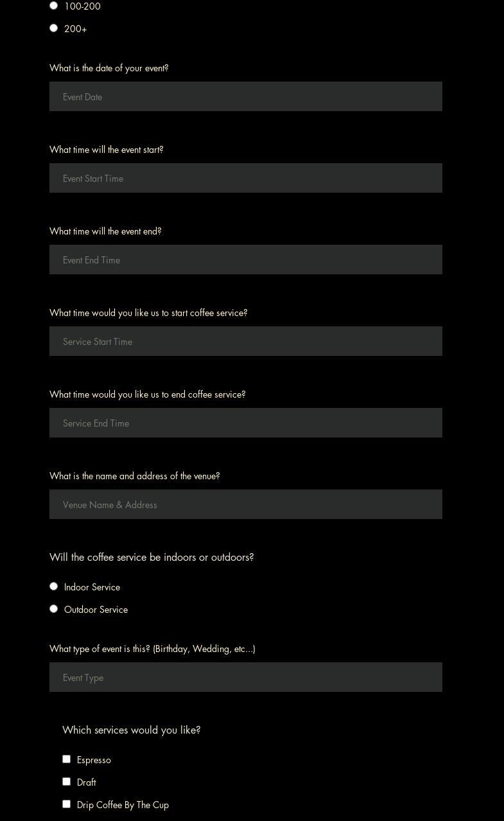Choose the Outdoor Service option

point(54,609)
